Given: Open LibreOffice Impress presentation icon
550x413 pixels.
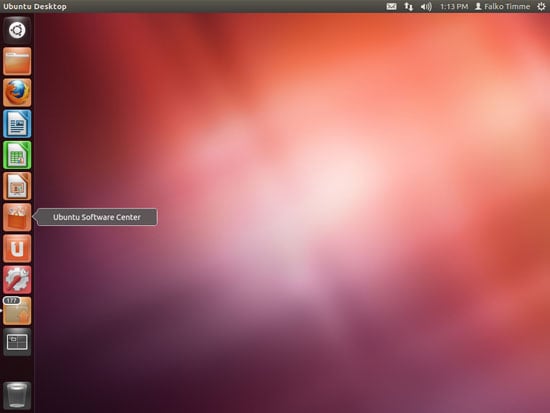Looking at the screenshot, I should [x=17, y=186].
